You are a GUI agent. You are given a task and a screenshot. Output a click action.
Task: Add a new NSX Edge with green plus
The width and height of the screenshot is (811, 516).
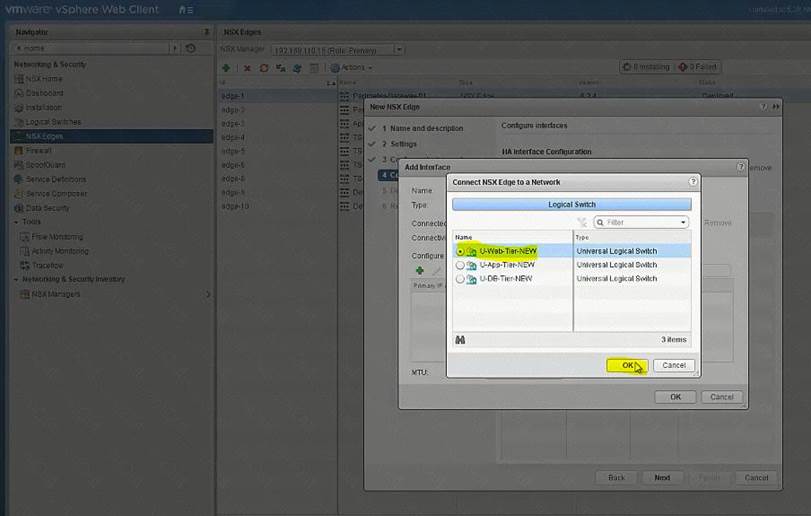coord(226,68)
